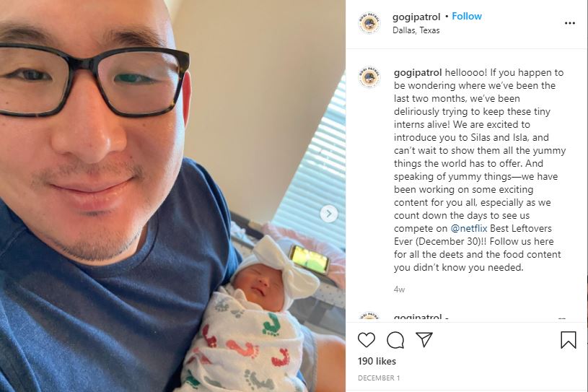Open the December 1 post date link
This screenshot has height=392, width=588.
coord(379,378)
